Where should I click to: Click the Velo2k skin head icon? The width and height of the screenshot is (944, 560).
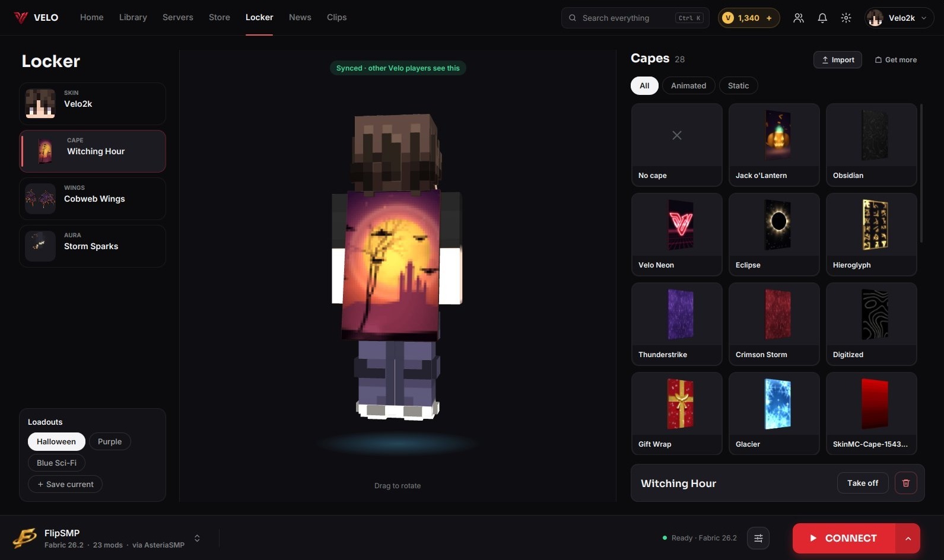[40, 104]
